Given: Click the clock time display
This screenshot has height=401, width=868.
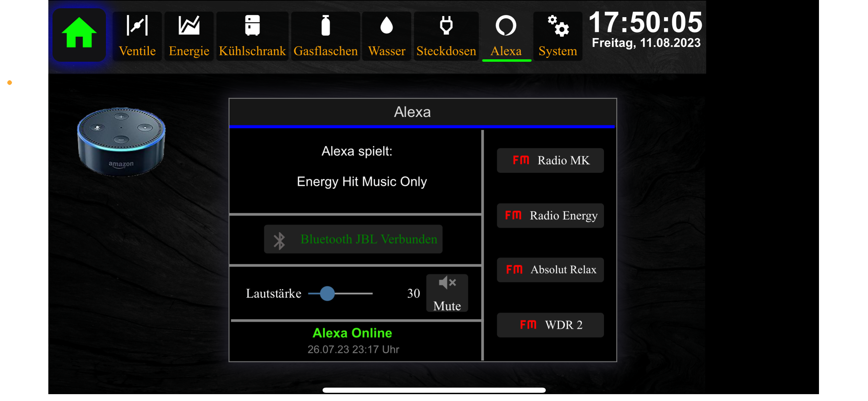Looking at the screenshot, I should click(646, 23).
